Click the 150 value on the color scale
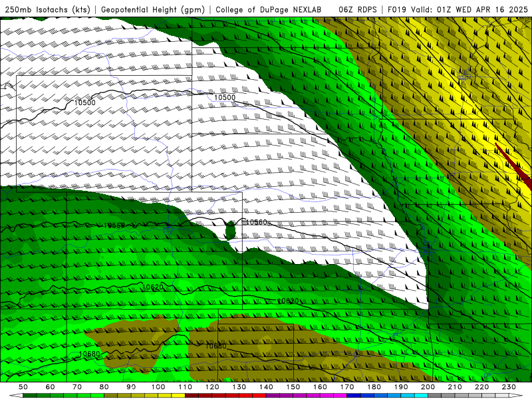The image size is (532, 399). [x=293, y=387]
